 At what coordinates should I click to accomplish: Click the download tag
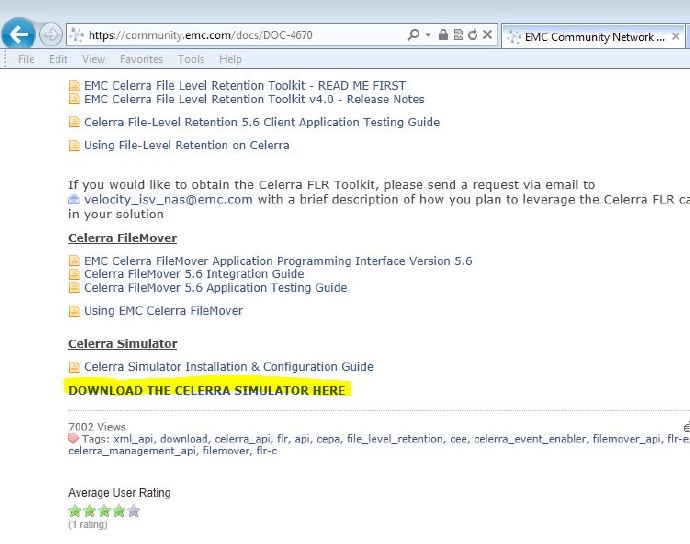click(184, 439)
